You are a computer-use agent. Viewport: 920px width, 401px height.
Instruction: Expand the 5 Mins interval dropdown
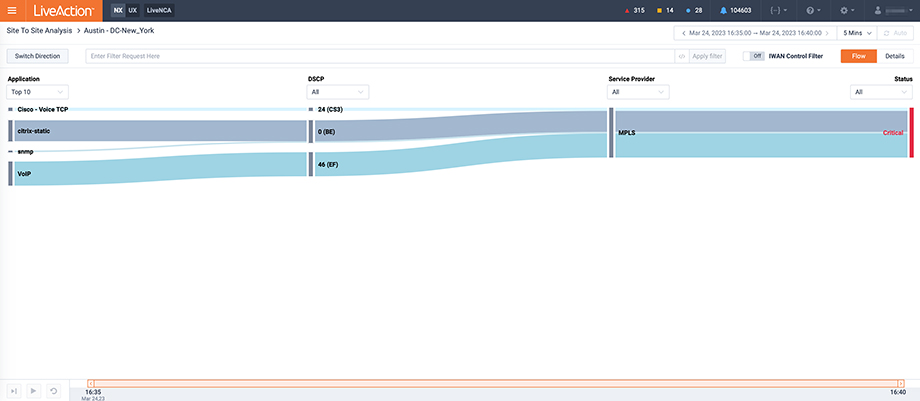[856, 33]
